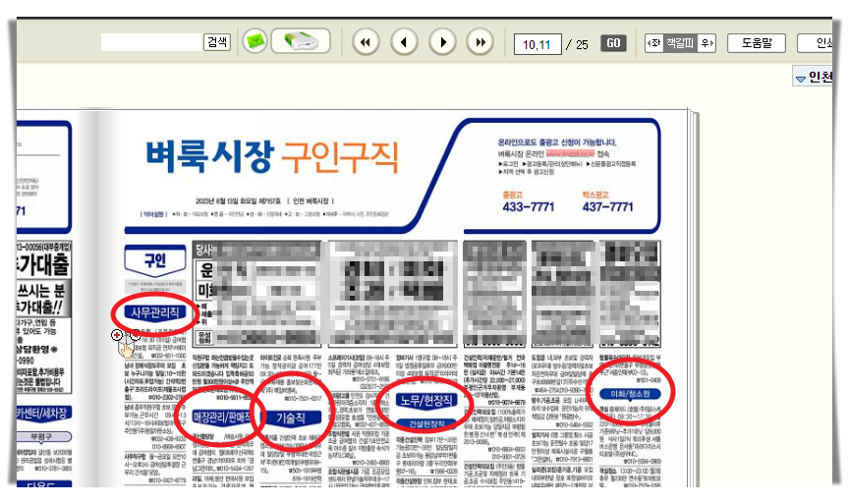Viewport: 849px width, 504px height.
Task: Click the GO page jump button
Action: pos(613,43)
